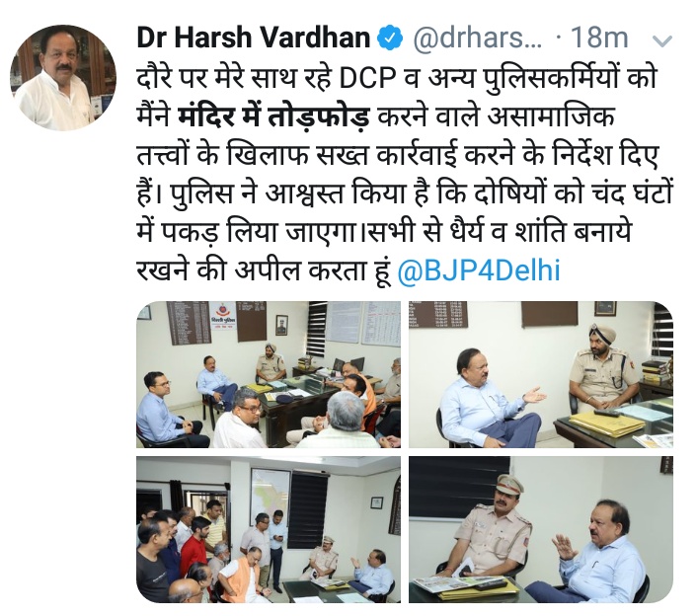Click Delhi Police emblem in first photo
This screenshot has height=616, width=697.
click(223, 315)
